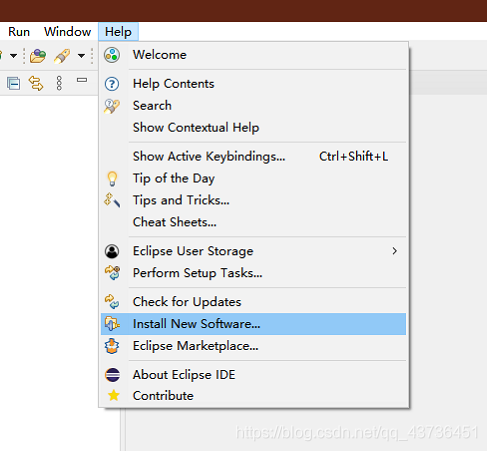Click the yellow star Contribute icon
Screen dimensions: 487x451
[x=114, y=396]
